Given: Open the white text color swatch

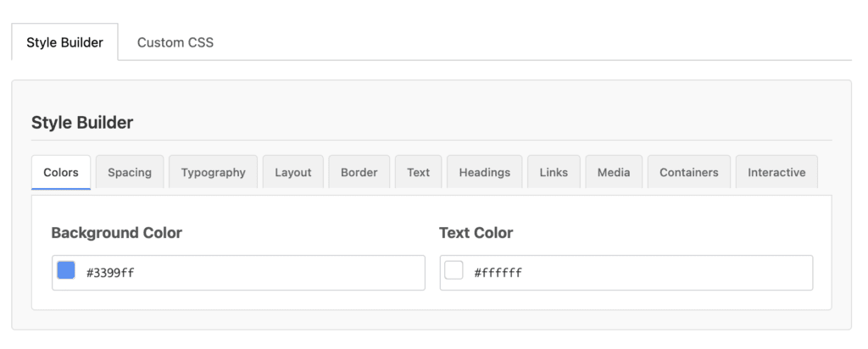Looking at the screenshot, I should 454,270.
